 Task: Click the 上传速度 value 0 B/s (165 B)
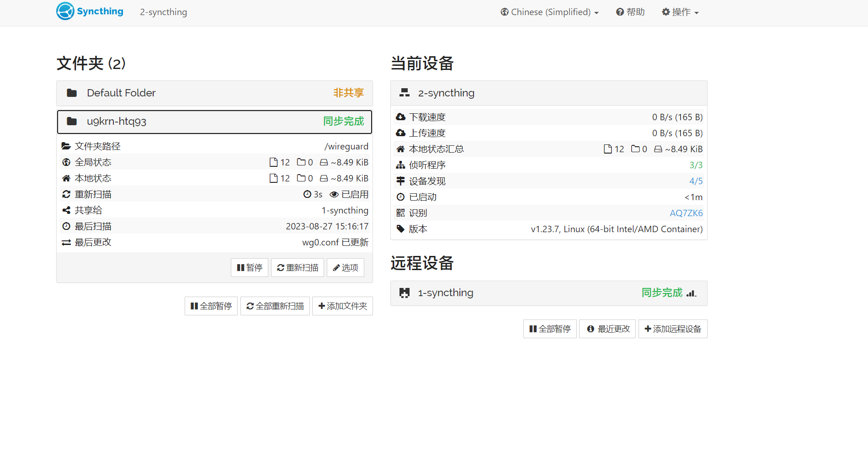tap(677, 133)
